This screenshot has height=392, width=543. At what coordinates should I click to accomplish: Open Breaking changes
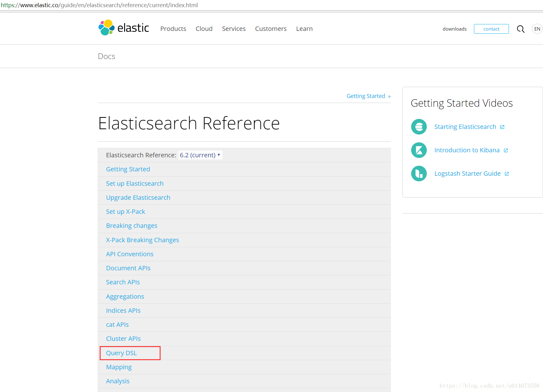tap(132, 226)
